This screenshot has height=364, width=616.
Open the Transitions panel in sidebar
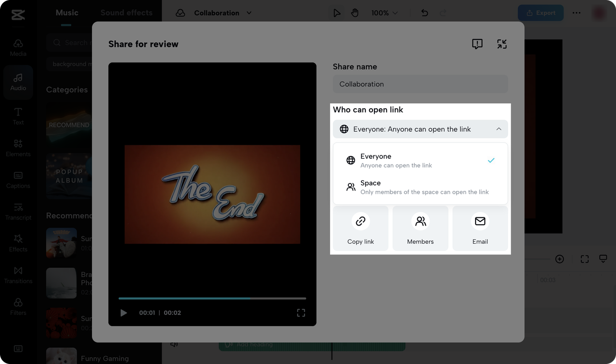pos(18,275)
